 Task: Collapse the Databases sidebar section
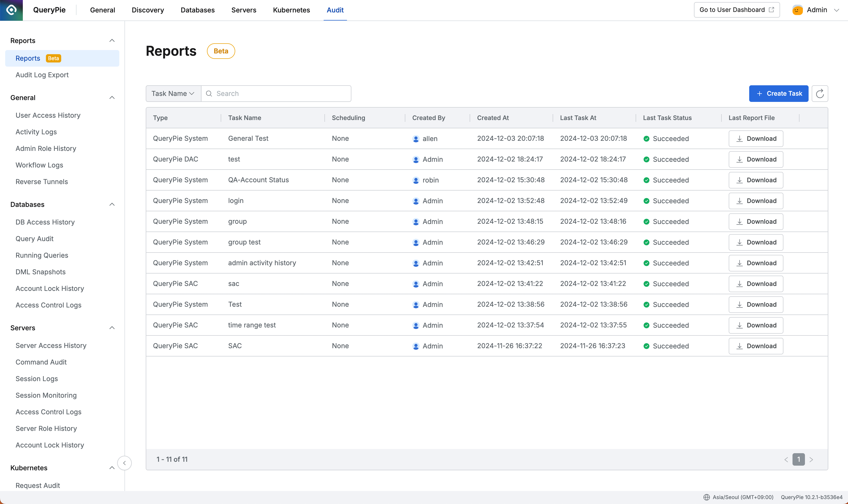[112, 204]
